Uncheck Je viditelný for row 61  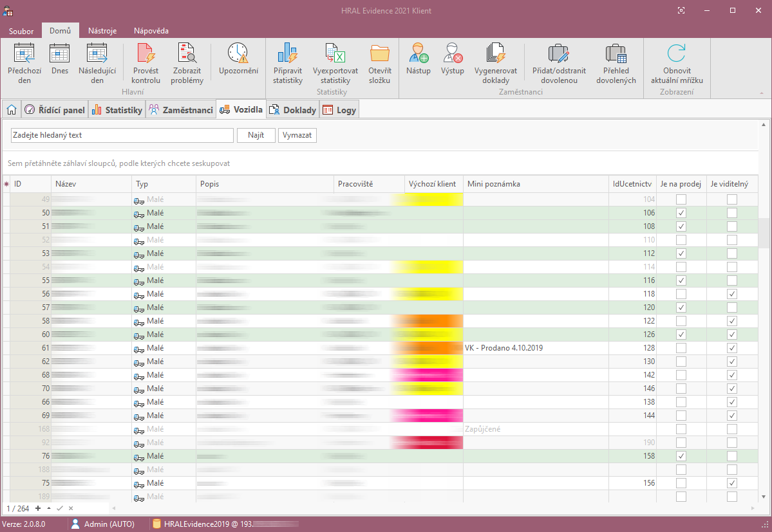(732, 348)
